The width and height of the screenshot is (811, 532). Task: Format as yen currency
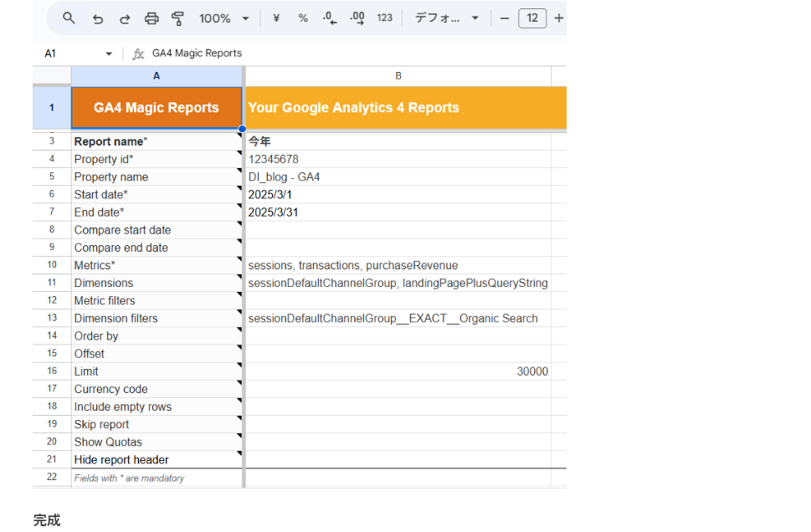click(x=276, y=18)
